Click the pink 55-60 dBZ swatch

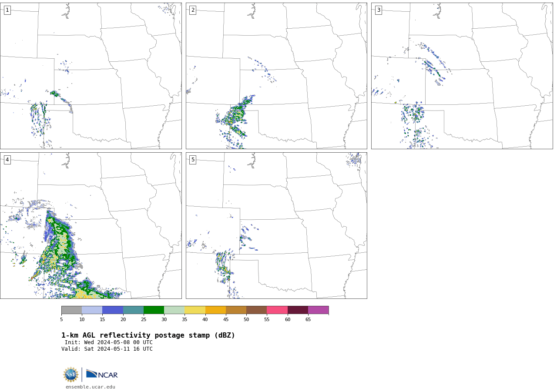point(277,310)
